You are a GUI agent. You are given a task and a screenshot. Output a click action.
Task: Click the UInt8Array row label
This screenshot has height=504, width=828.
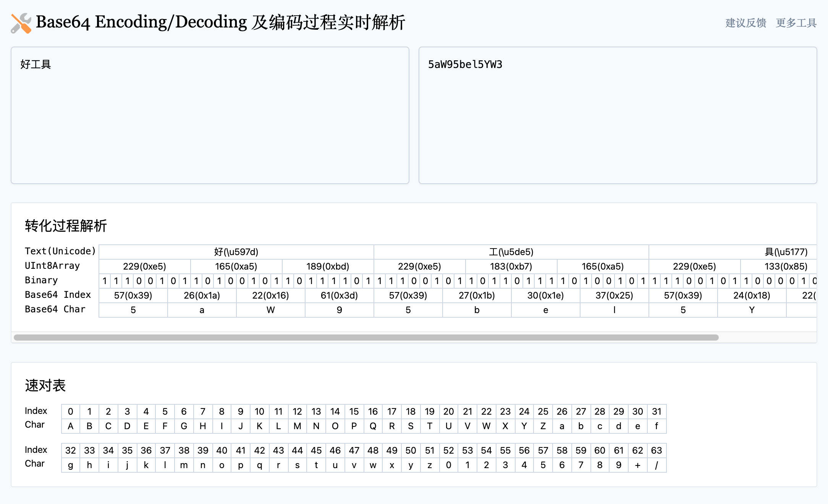[x=52, y=266]
